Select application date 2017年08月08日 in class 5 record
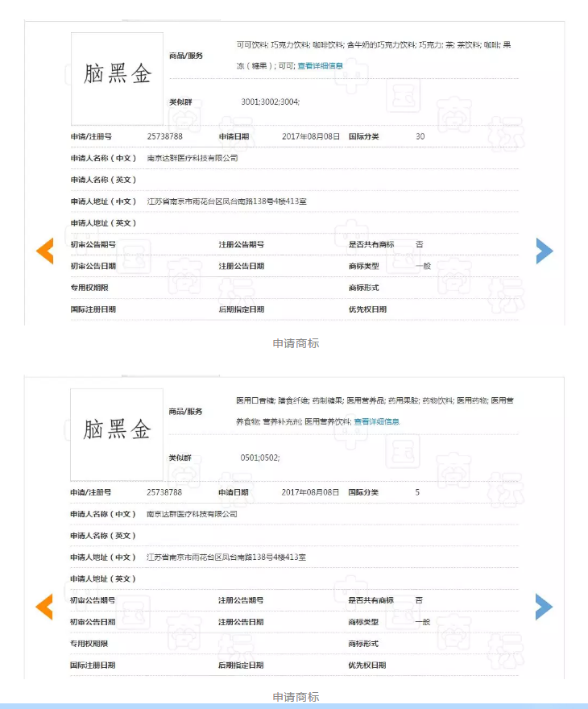This screenshot has height=709, width=588. pyautogui.click(x=310, y=492)
